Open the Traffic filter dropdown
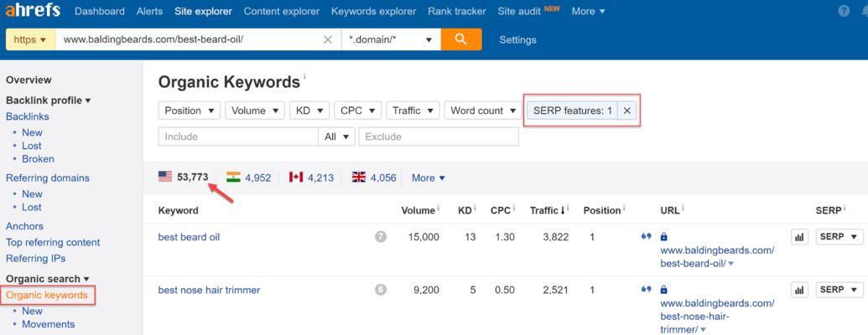Screen dimensions: 868x335 413,111
